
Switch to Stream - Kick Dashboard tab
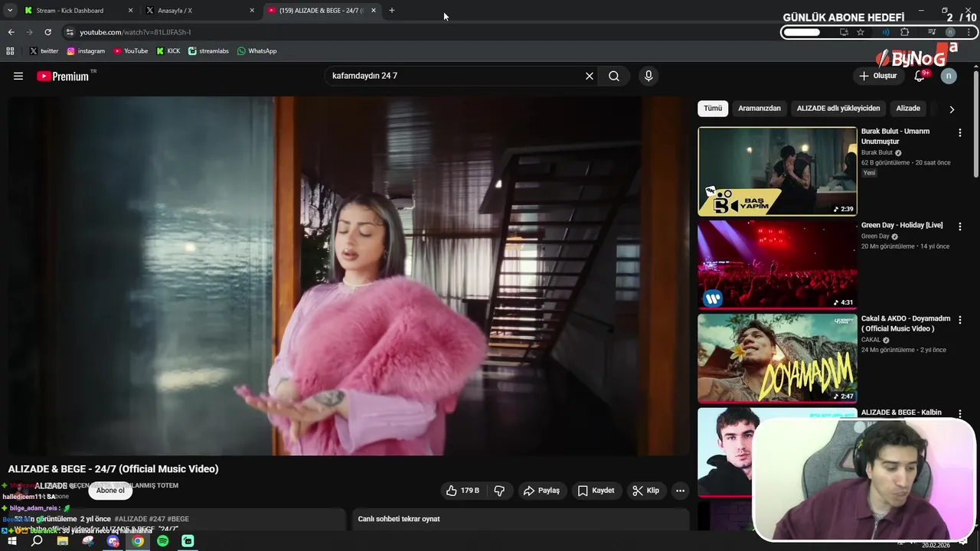(x=77, y=11)
